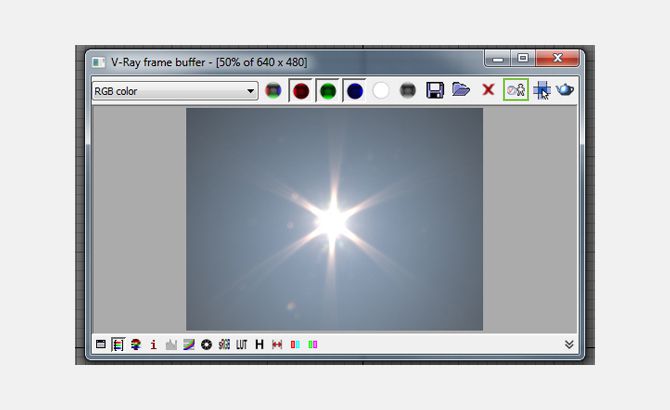This screenshot has height=410, width=670.
Task: Load an image from folder
Action: (461, 90)
